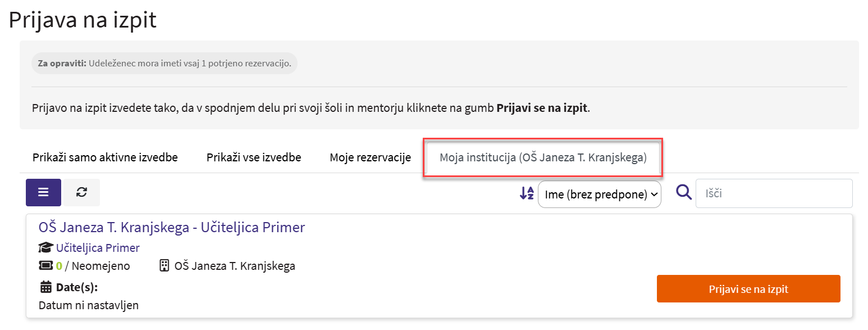Click the graduation cap mentor icon

[46, 248]
